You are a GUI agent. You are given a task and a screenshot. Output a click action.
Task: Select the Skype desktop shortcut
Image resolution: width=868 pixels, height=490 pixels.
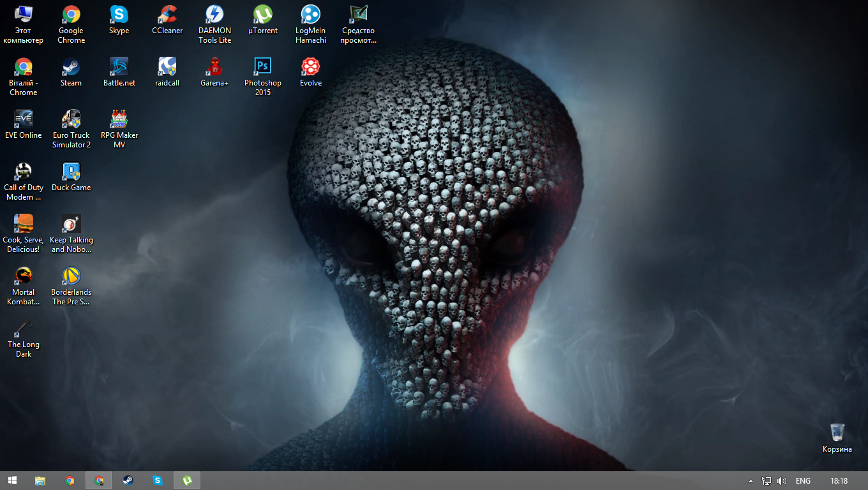click(119, 20)
